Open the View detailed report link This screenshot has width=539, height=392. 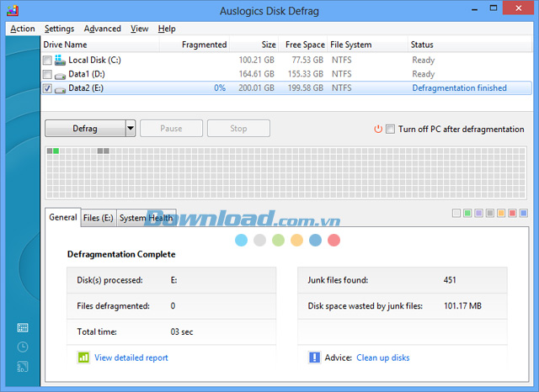[131, 358]
